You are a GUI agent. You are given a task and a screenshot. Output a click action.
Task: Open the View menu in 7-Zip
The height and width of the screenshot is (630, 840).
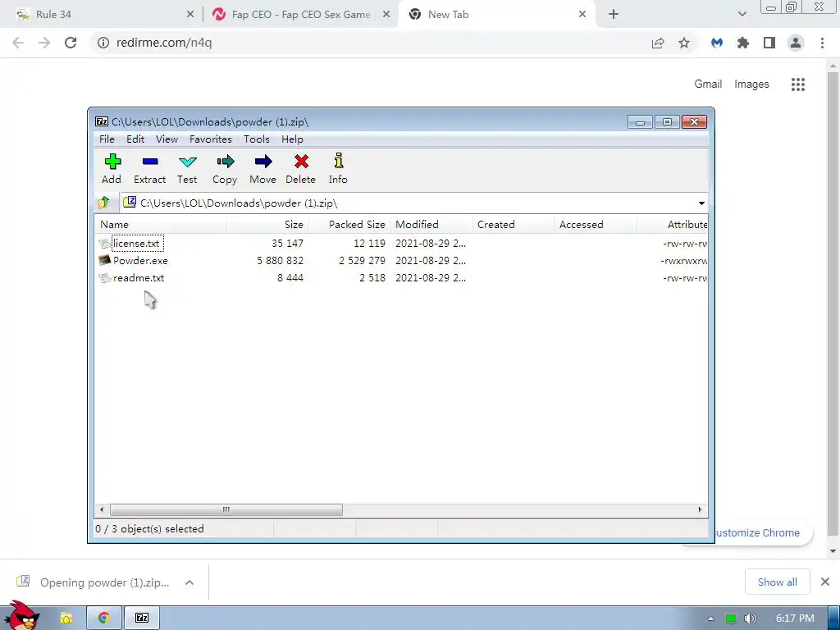point(167,139)
